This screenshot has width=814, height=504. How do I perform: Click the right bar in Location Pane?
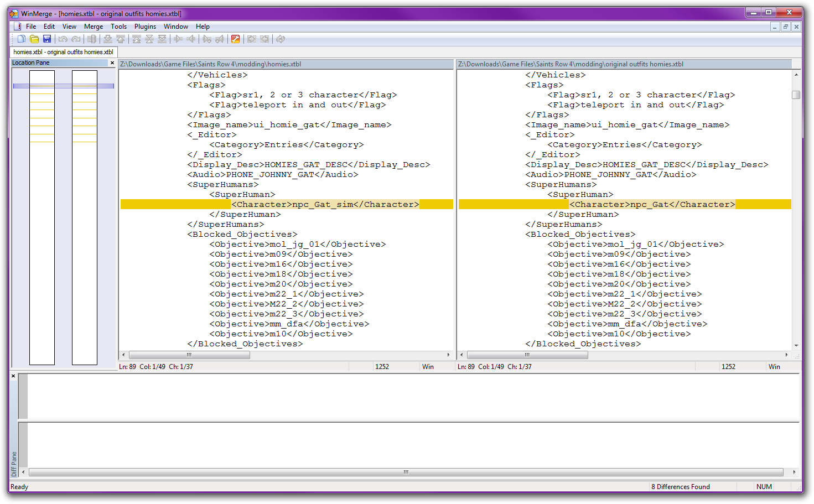(85, 217)
